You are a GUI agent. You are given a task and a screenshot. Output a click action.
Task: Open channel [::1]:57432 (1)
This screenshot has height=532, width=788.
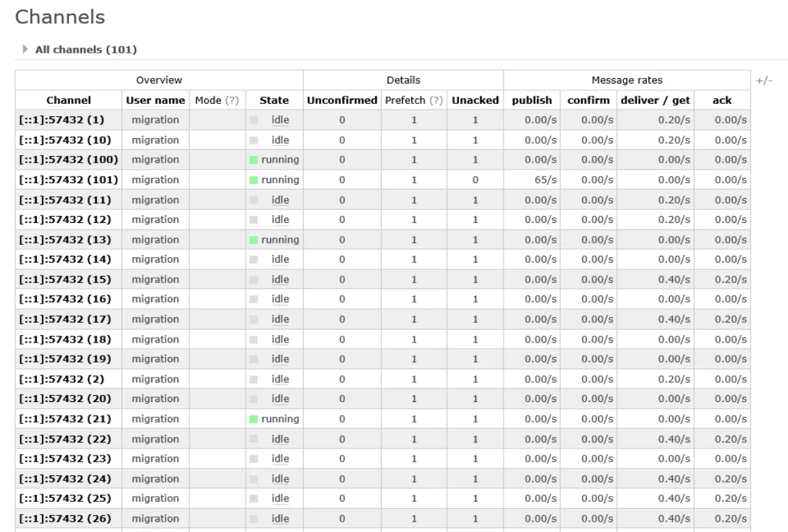62,120
